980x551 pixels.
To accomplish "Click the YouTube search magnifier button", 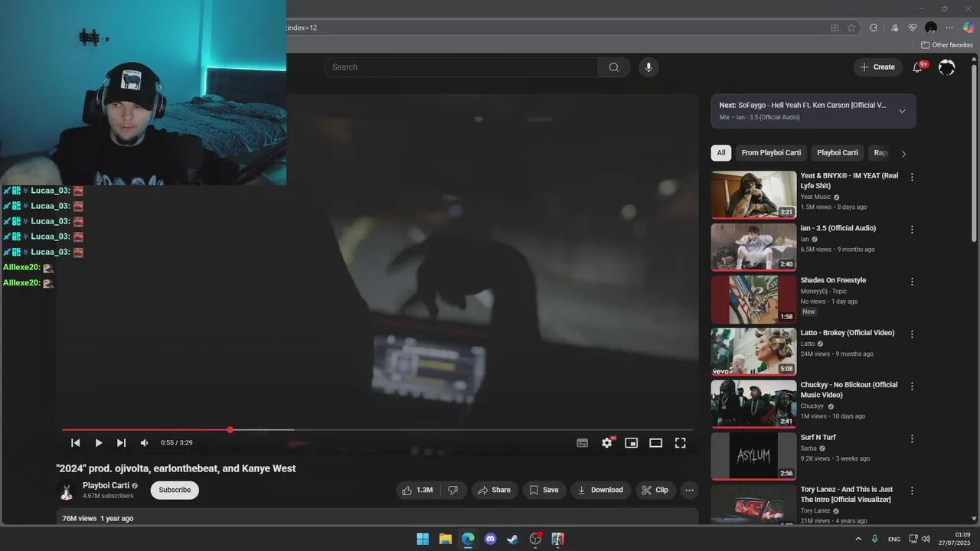I will pyautogui.click(x=614, y=67).
